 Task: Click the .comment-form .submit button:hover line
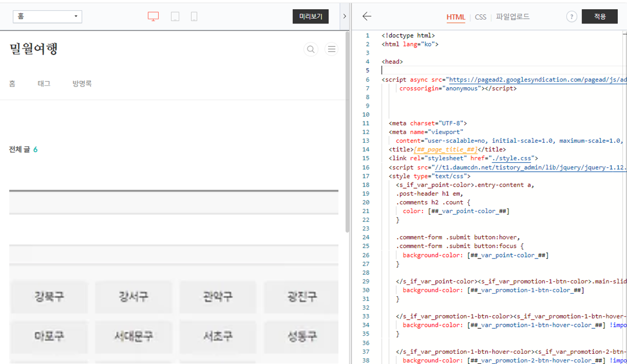point(458,238)
